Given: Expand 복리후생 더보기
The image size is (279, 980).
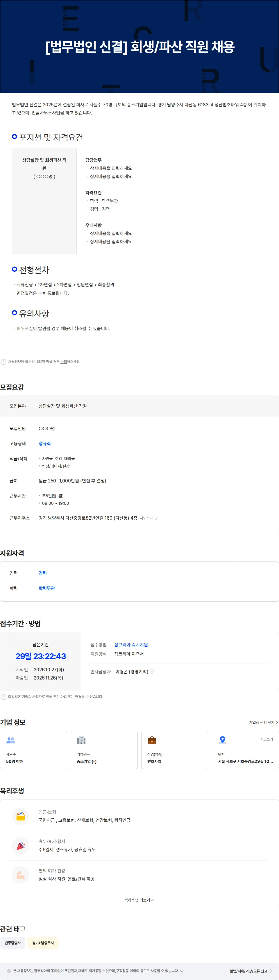Looking at the screenshot, I should pos(139,900).
